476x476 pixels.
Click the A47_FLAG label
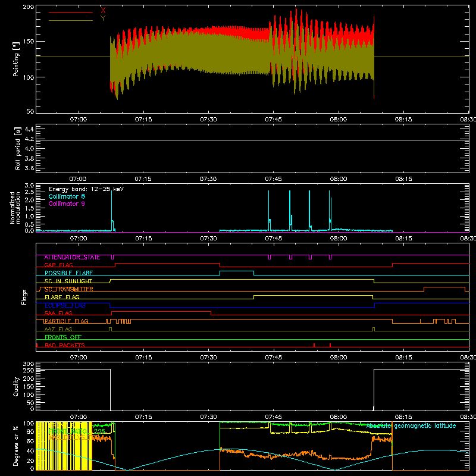pyautogui.click(x=58, y=329)
